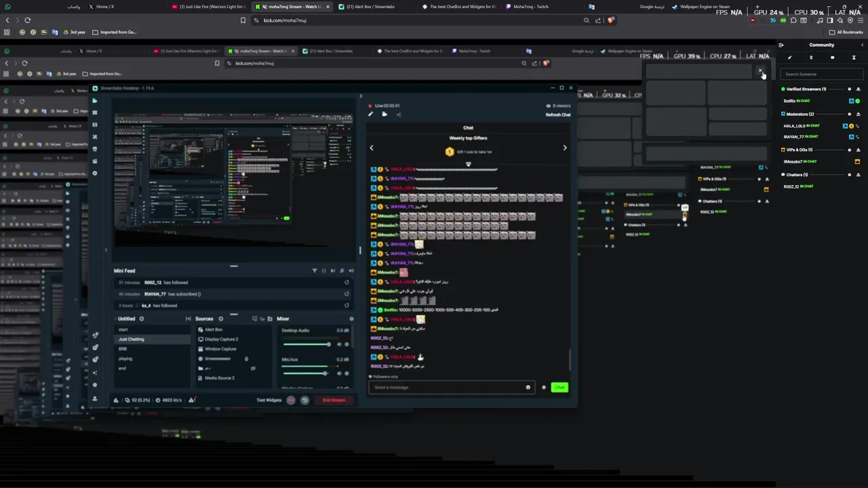The image size is (868, 488).
Task: Open the hourglass tab in Community
Action: pos(854,58)
